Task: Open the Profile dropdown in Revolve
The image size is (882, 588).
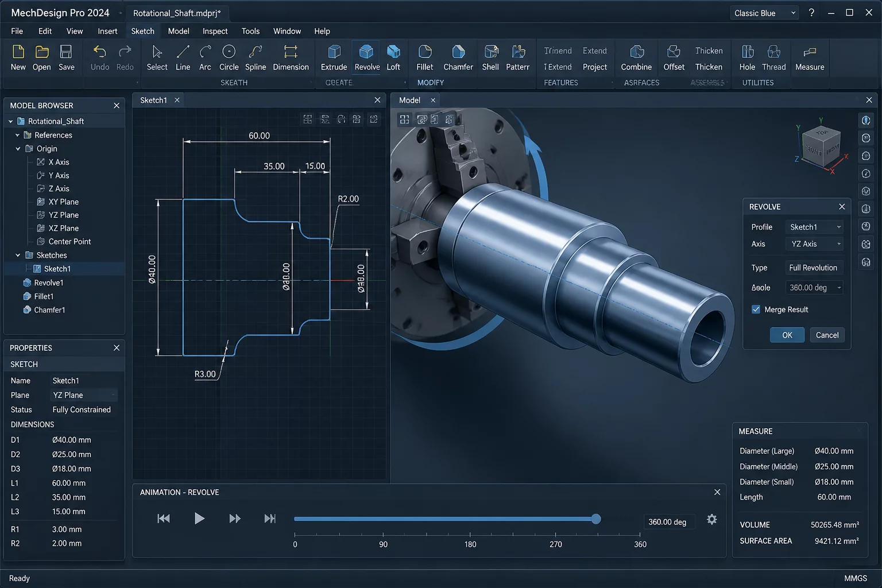Action: coord(814,227)
